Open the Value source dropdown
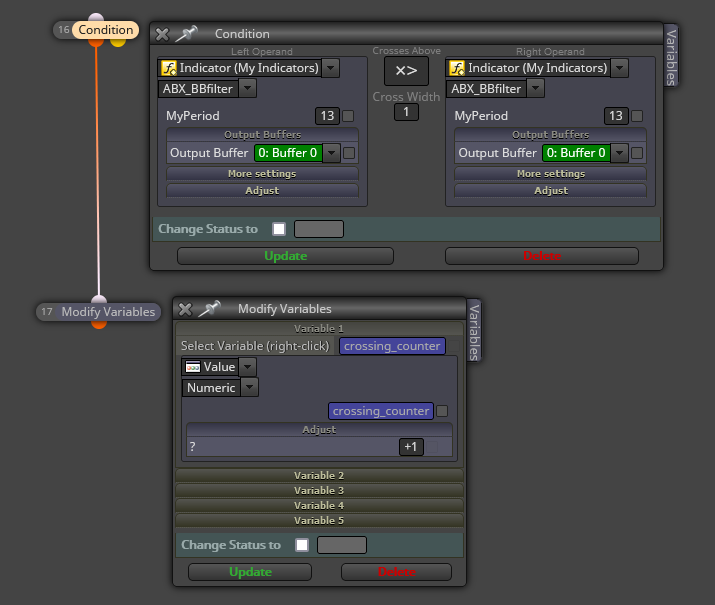The height and width of the screenshot is (605, 715). pos(248,367)
